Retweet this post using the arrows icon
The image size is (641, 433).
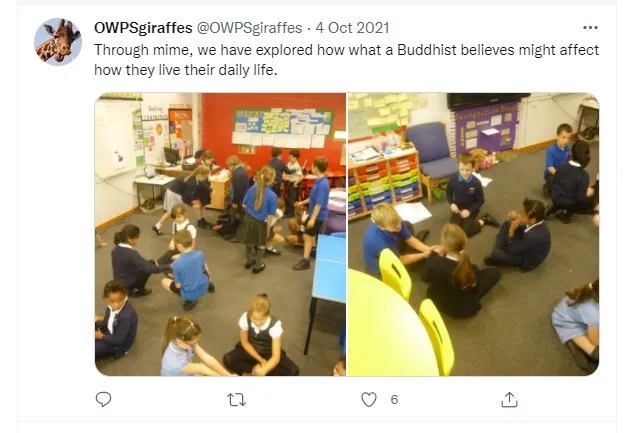tap(236, 399)
